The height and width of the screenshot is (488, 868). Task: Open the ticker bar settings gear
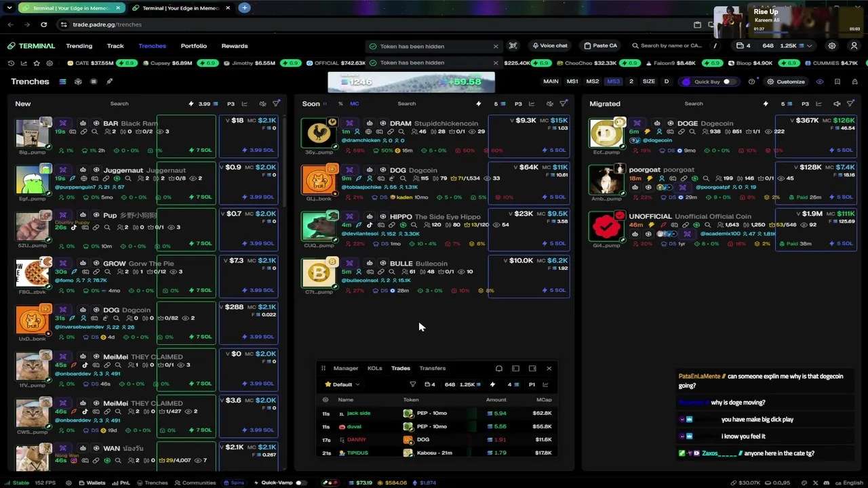[50, 63]
